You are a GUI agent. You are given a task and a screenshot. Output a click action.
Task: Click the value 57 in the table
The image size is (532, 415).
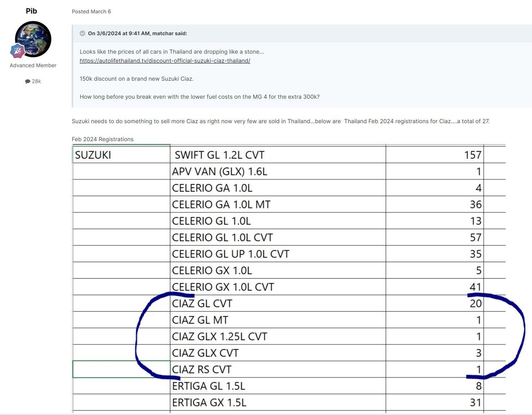pos(475,237)
